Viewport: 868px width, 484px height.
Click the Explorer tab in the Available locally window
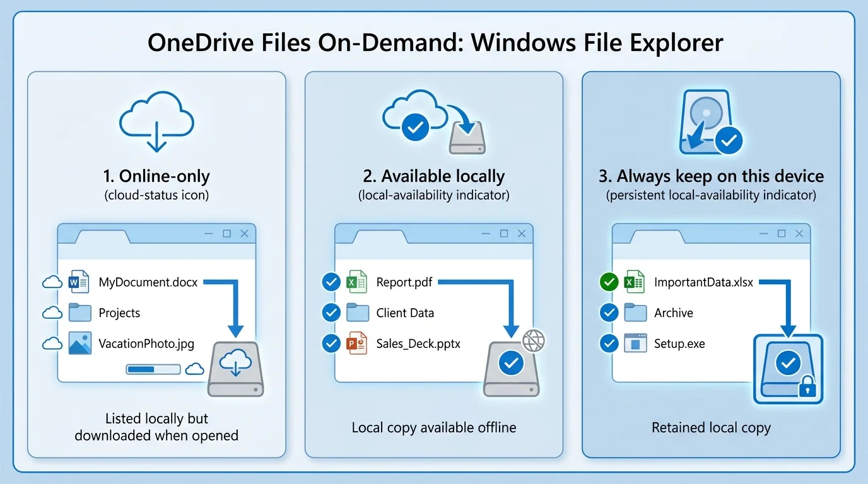click(380, 236)
